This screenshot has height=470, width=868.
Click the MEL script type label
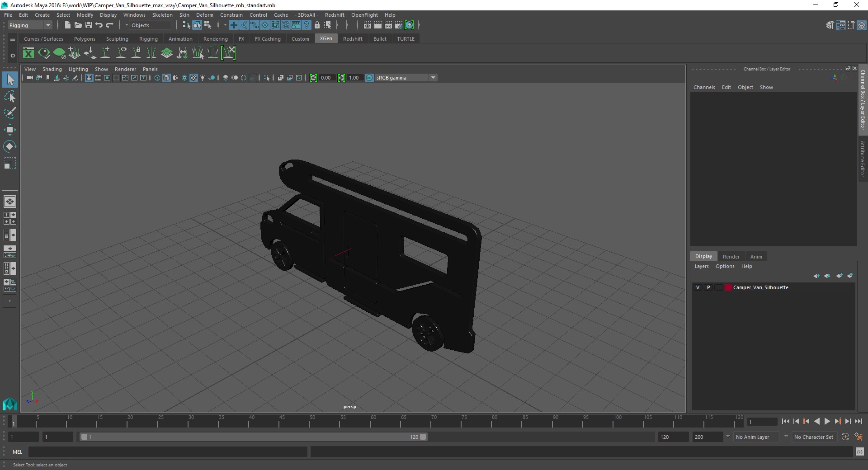(17, 452)
